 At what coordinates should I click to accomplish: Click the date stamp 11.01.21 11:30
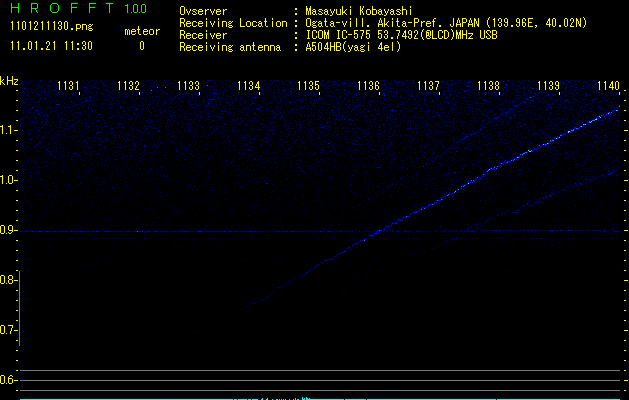(51, 46)
